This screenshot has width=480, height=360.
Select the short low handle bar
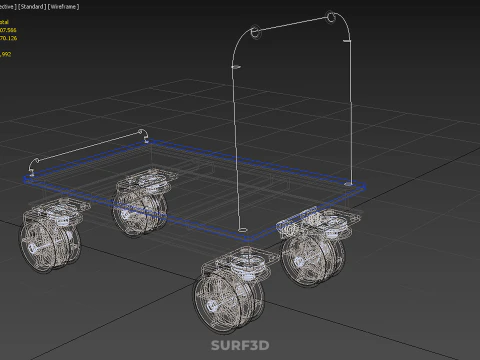click(88, 152)
